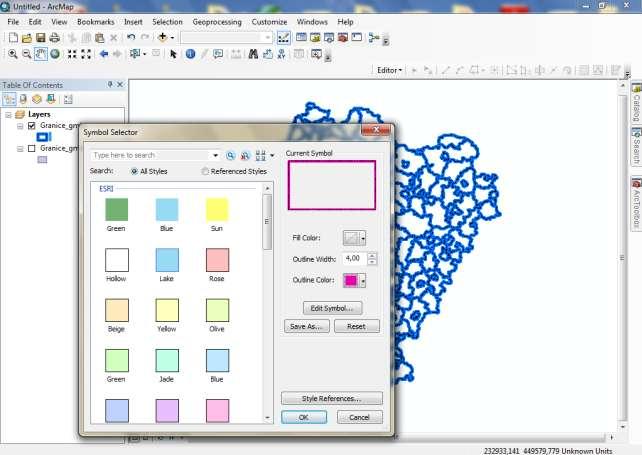Click the Full Extent globe icon
The width and height of the screenshot is (642, 455).
[x=54, y=54]
